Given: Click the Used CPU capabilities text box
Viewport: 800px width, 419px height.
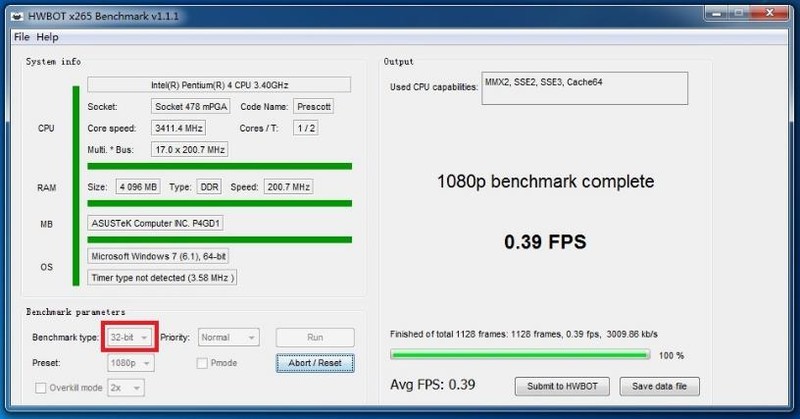Looking at the screenshot, I should [585, 88].
